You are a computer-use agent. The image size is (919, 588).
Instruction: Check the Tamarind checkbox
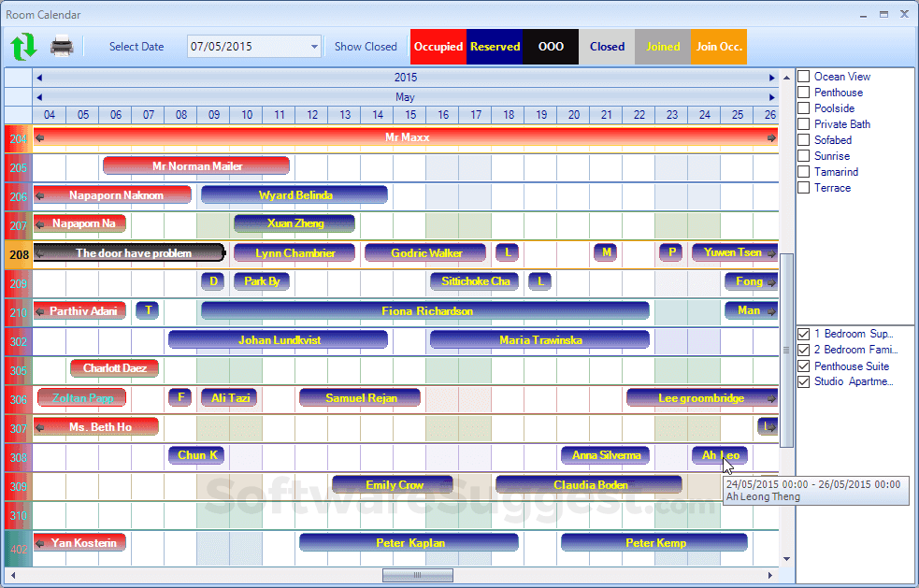pos(804,172)
